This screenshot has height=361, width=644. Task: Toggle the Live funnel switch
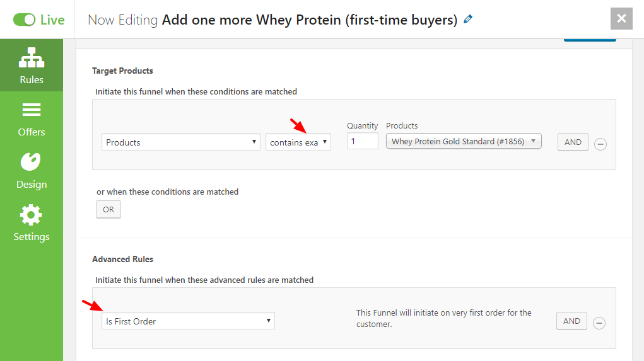tap(24, 20)
